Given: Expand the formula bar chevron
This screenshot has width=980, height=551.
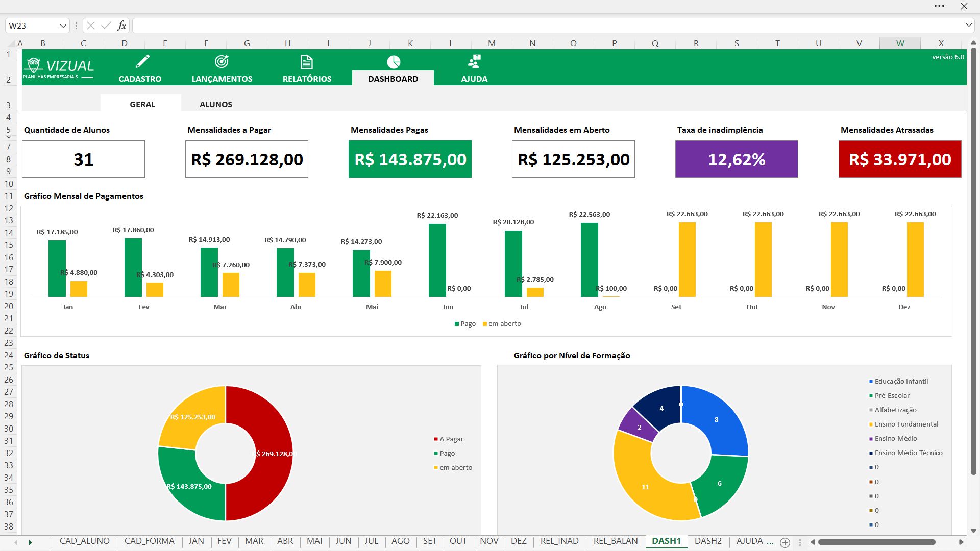Looking at the screenshot, I should [968, 25].
